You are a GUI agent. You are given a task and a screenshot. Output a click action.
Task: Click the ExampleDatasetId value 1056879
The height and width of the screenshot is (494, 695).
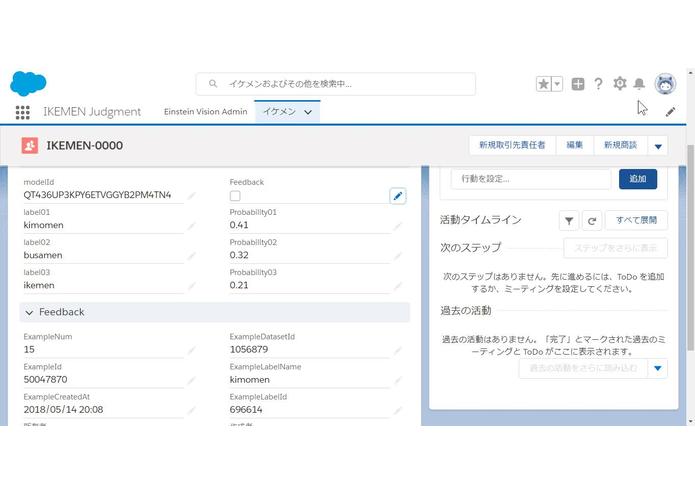[x=249, y=350]
